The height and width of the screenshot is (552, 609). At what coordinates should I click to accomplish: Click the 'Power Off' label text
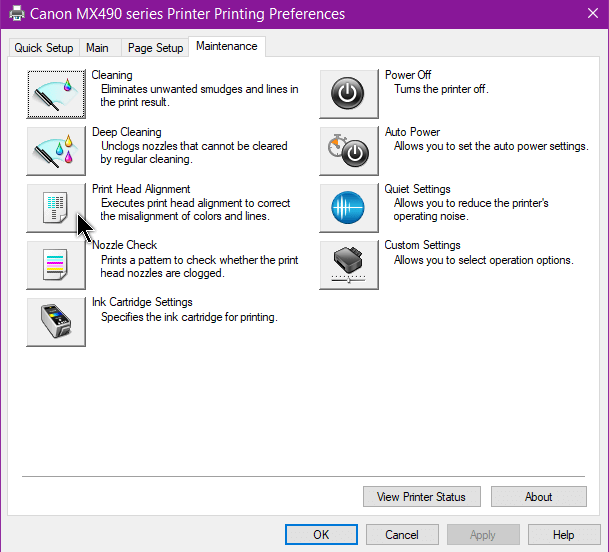(408, 75)
